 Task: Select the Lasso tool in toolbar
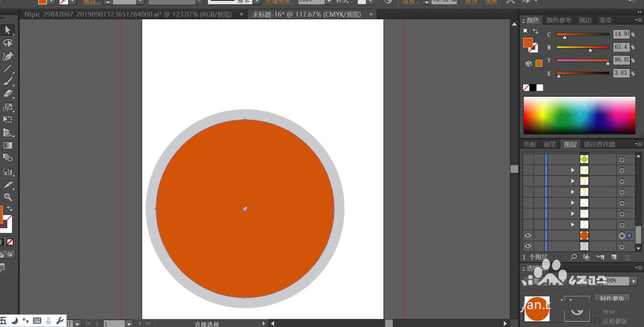click(7, 42)
